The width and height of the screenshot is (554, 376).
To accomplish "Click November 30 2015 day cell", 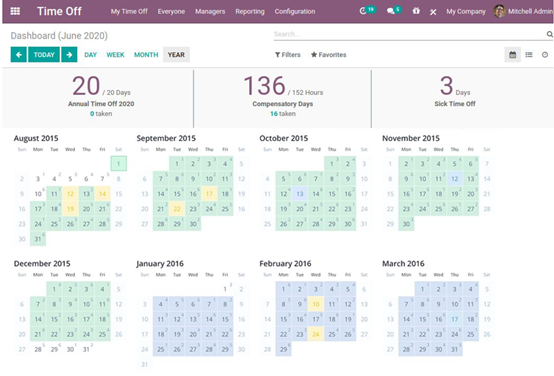I will (406, 224).
